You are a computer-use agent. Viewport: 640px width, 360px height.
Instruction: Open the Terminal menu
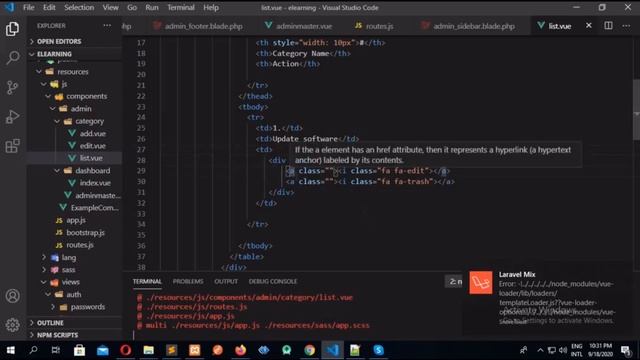[181, 7]
